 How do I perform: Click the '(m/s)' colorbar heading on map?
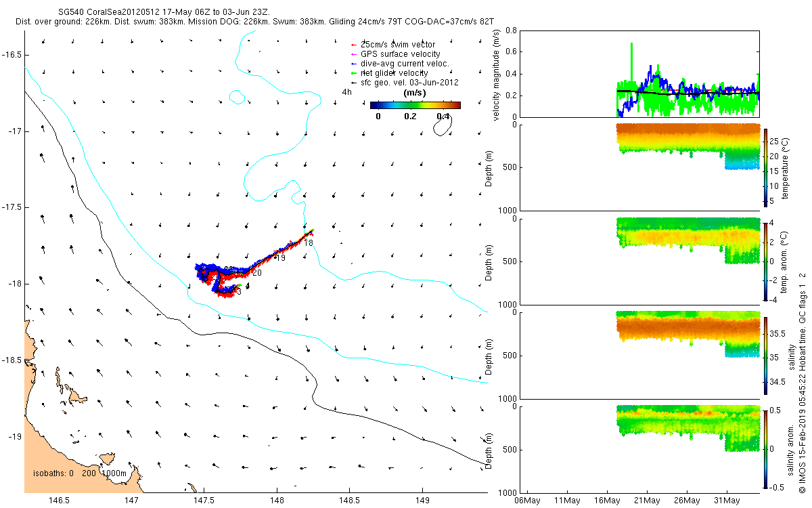click(x=414, y=92)
